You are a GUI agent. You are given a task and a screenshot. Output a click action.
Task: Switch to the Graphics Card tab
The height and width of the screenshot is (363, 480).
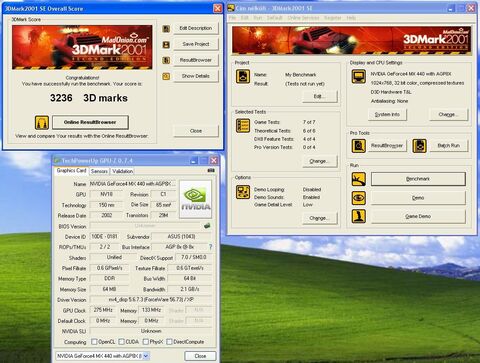[x=71, y=171]
